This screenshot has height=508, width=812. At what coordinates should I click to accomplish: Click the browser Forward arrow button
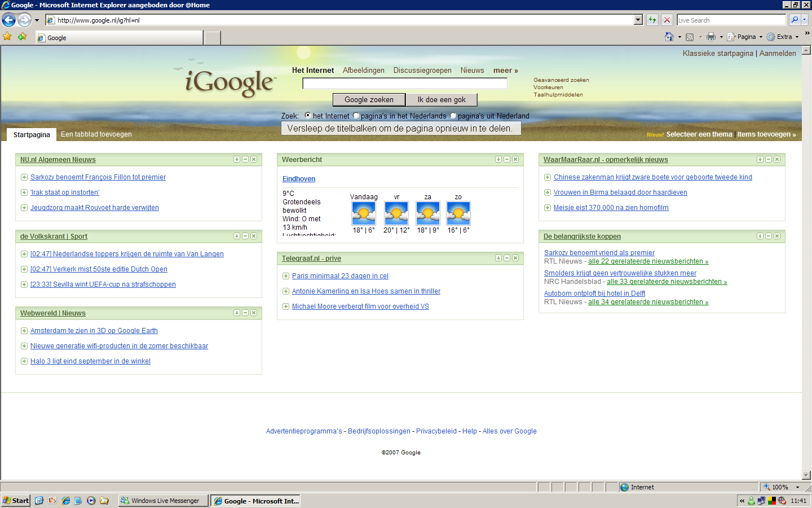[x=24, y=20]
